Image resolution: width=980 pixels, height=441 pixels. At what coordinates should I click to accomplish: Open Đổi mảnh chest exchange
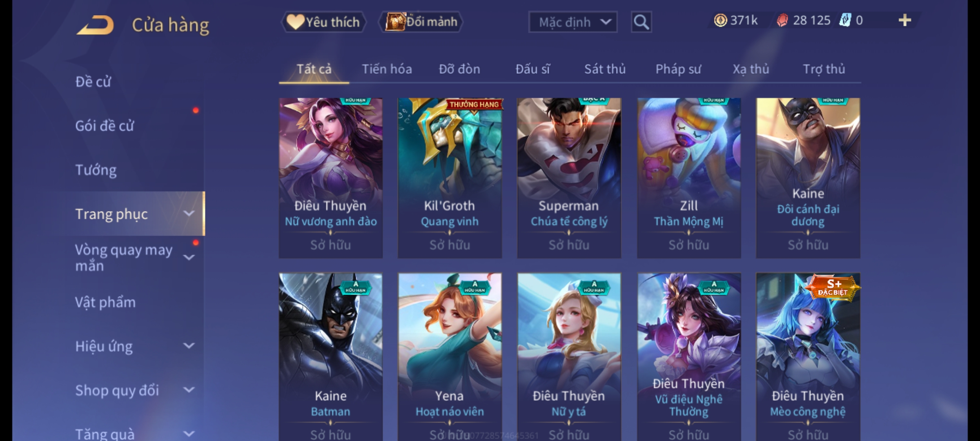pyautogui.click(x=421, y=22)
